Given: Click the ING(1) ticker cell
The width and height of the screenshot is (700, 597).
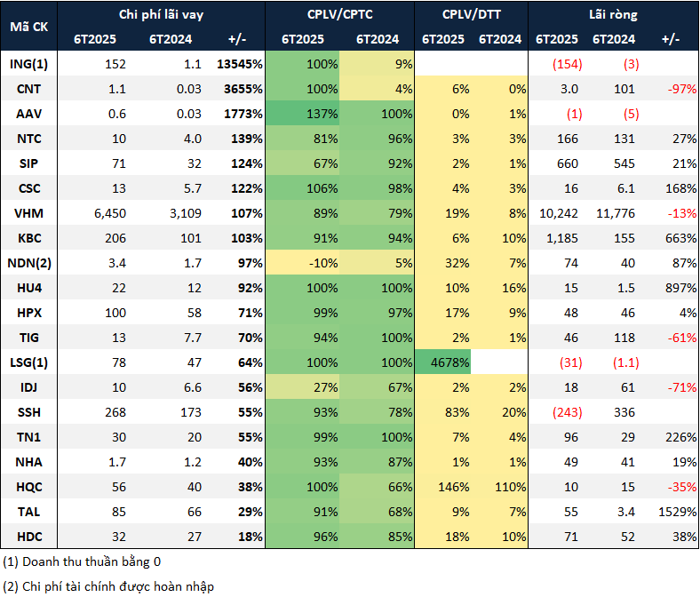Looking at the screenshot, I should (x=28, y=65).
